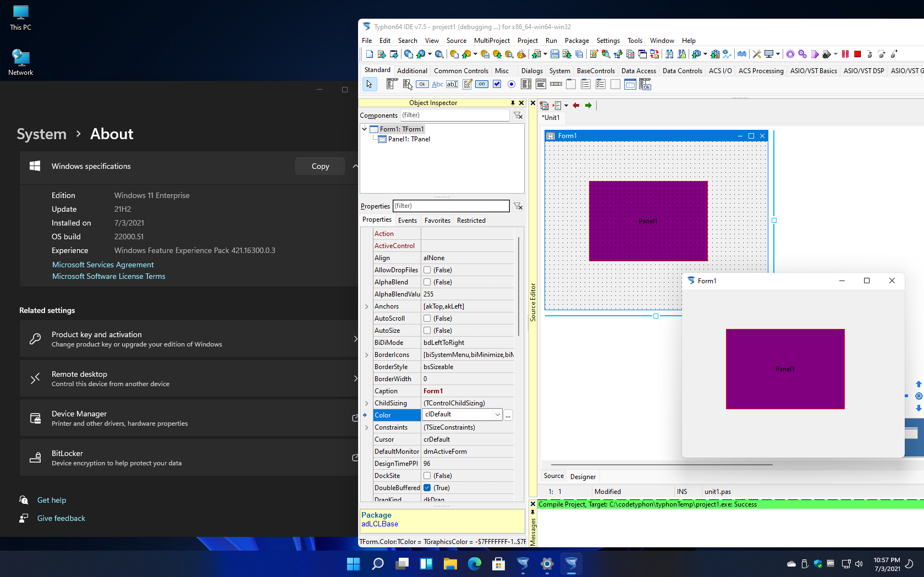Toggle the AutoScroll checkbox
The width and height of the screenshot is (924, 577).
click(427, 318)
